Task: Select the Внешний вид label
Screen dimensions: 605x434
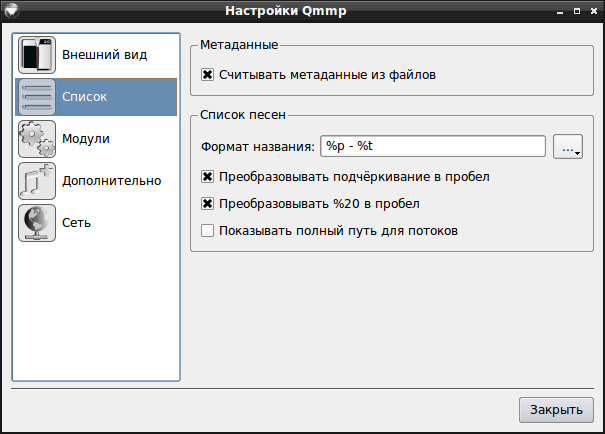Action: 105,55
